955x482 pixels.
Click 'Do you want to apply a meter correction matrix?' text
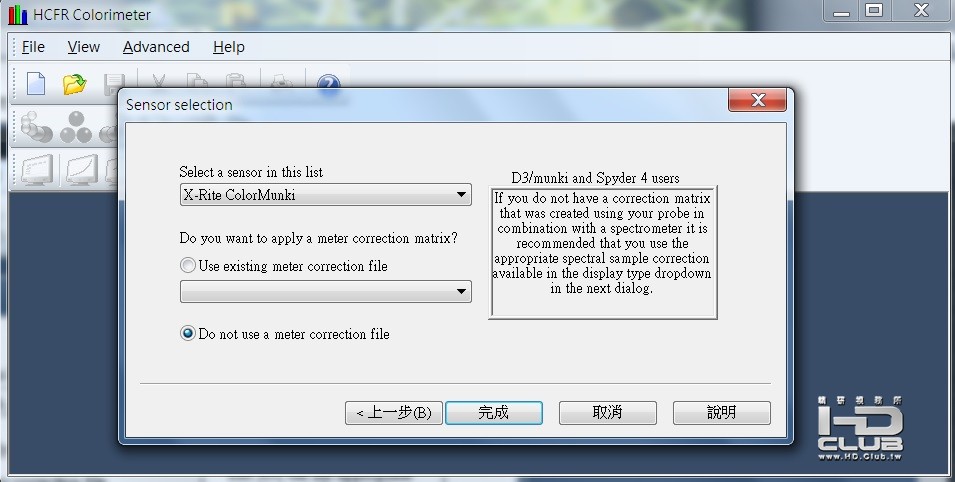click(x=319, y=238)
